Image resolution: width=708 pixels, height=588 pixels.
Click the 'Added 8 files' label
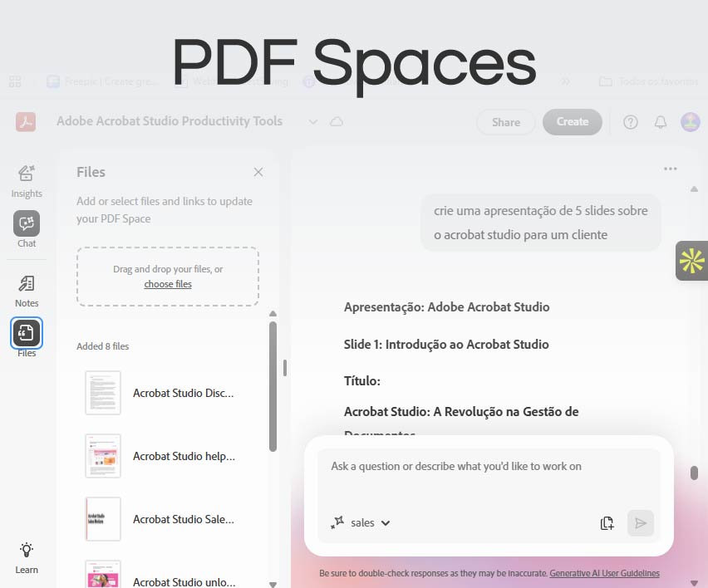click(102, 346)
